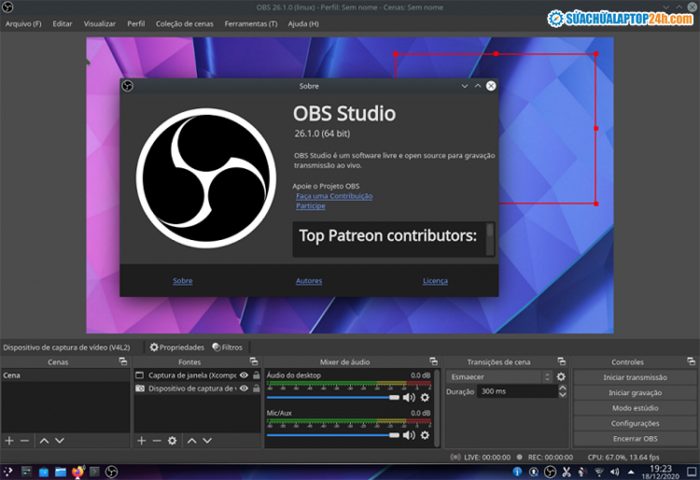Mute the Áudio do desktop speaker icon
Viewport: 700px width, 480px height.
(x=408, y=397)
